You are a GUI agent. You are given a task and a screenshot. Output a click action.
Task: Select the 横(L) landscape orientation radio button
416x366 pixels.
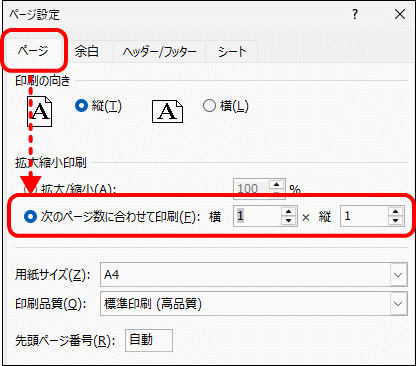tap(209, 106)
